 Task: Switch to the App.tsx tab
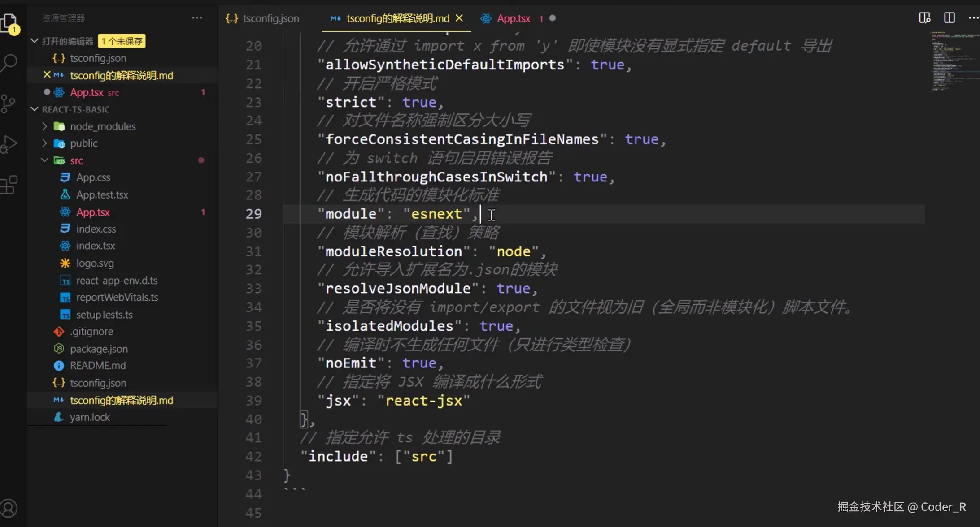[x=513, y=18]
